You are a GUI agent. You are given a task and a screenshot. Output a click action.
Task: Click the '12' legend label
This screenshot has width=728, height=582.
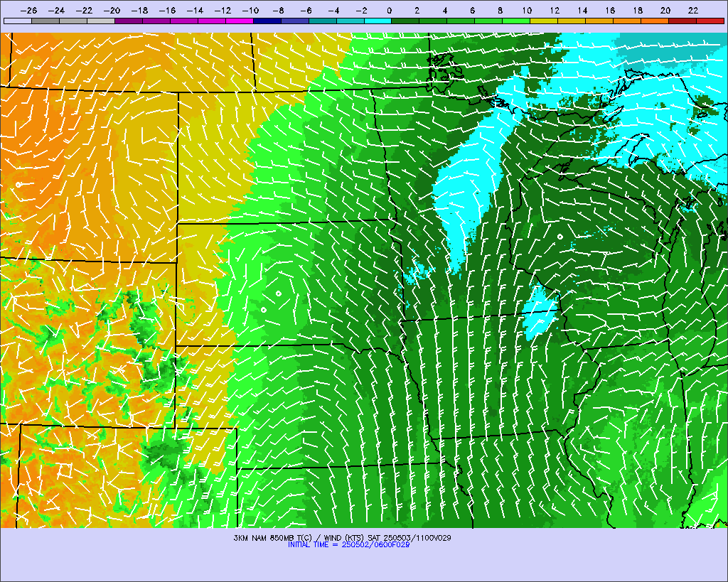(x=555, y=11)
